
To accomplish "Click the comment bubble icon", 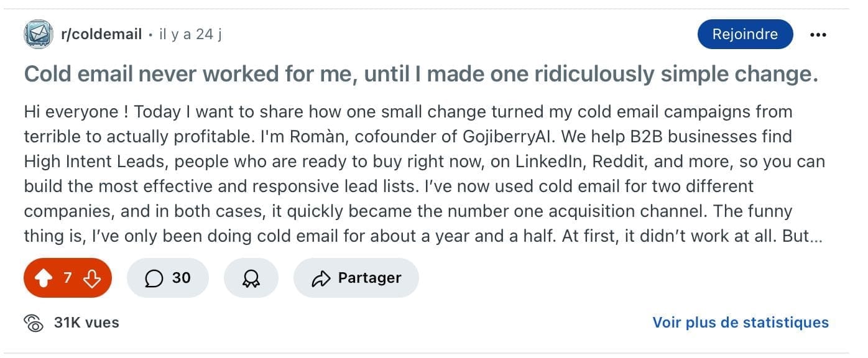I will click(x=154, y=278).
